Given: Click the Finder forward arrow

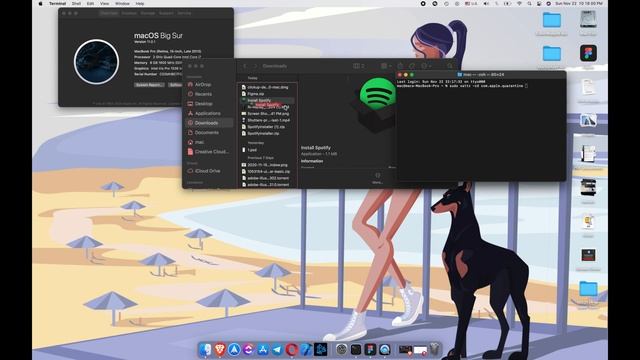Looking at the screenshot, I should pyautogui.click(x=256, y=66).
